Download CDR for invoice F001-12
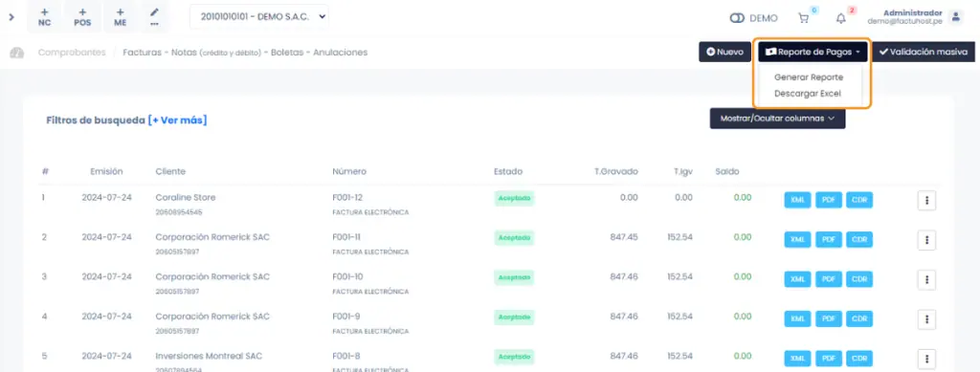The width and height of the screenshot is (980, 372). tap(859, 200)
